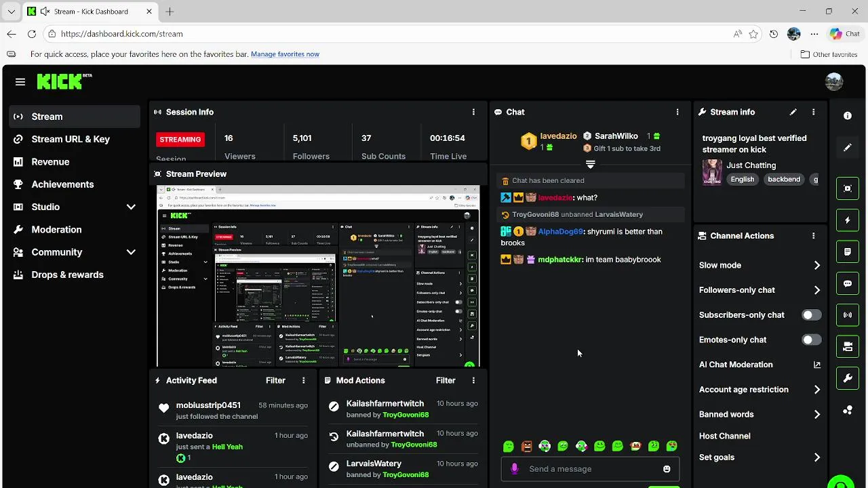Open Activity Feed three-dot menu

click(303, 380)
